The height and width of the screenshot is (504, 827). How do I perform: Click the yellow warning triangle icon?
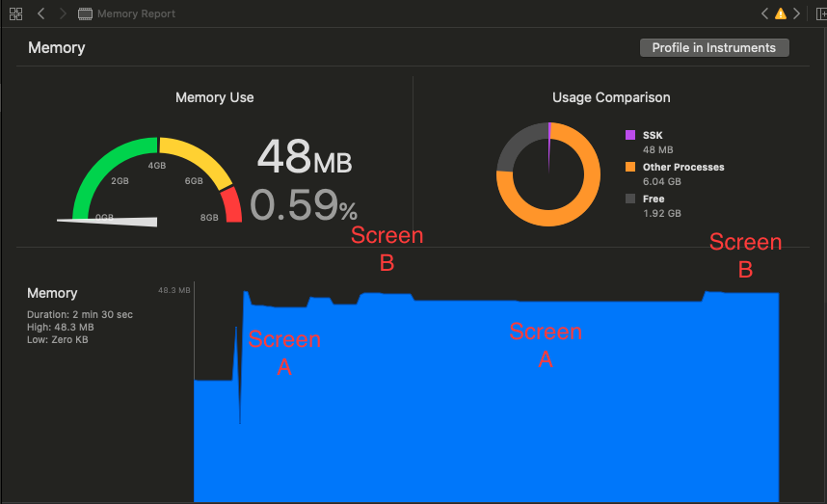pyautogui.click(x=781, y=14)
